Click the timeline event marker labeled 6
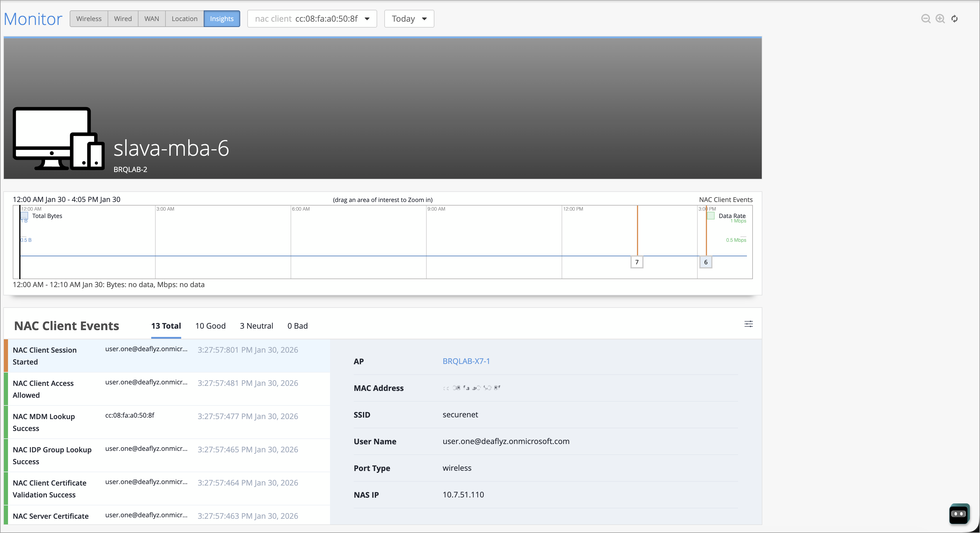 click(706, 262)
